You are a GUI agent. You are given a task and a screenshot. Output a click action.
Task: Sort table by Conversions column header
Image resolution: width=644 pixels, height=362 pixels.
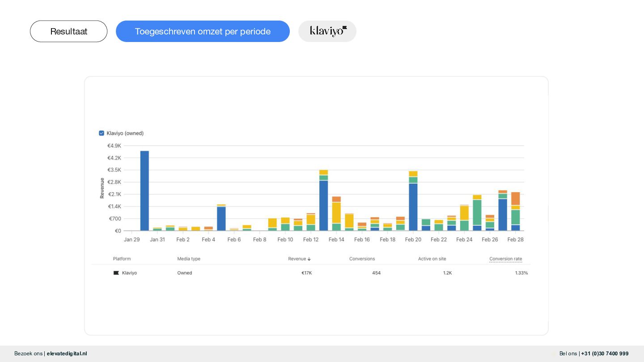point(362,259)
